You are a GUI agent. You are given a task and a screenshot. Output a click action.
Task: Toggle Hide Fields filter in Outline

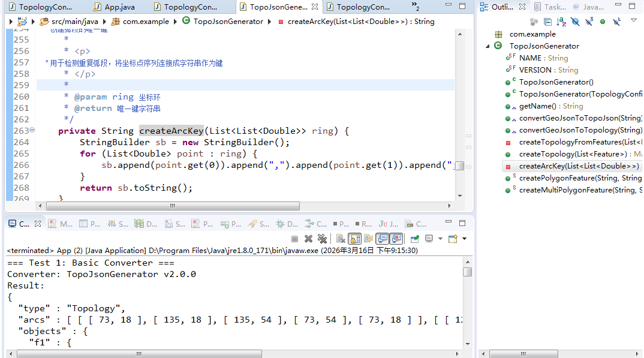coord(575,22)
